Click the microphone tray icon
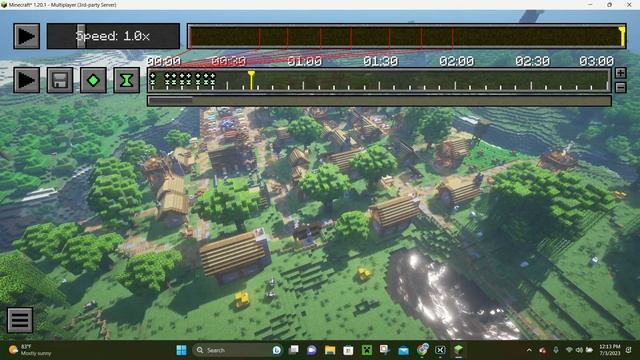640x360 pixels. pos(556,350)
